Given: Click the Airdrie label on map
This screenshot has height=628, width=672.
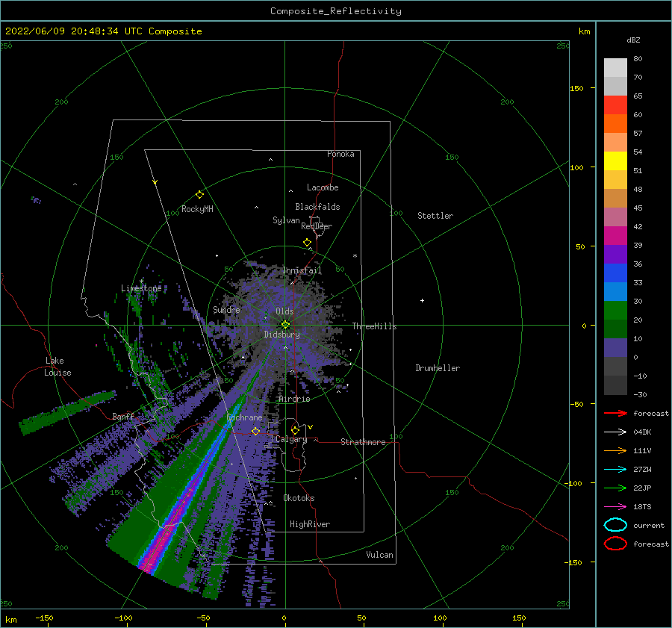Looking at the screenshot, I should pos(294,399).
